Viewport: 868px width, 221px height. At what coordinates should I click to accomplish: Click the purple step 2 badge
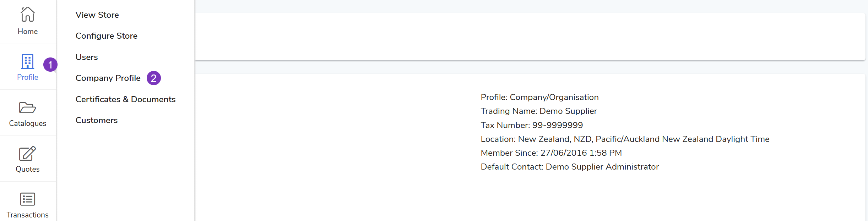click(x=154, y=78)
